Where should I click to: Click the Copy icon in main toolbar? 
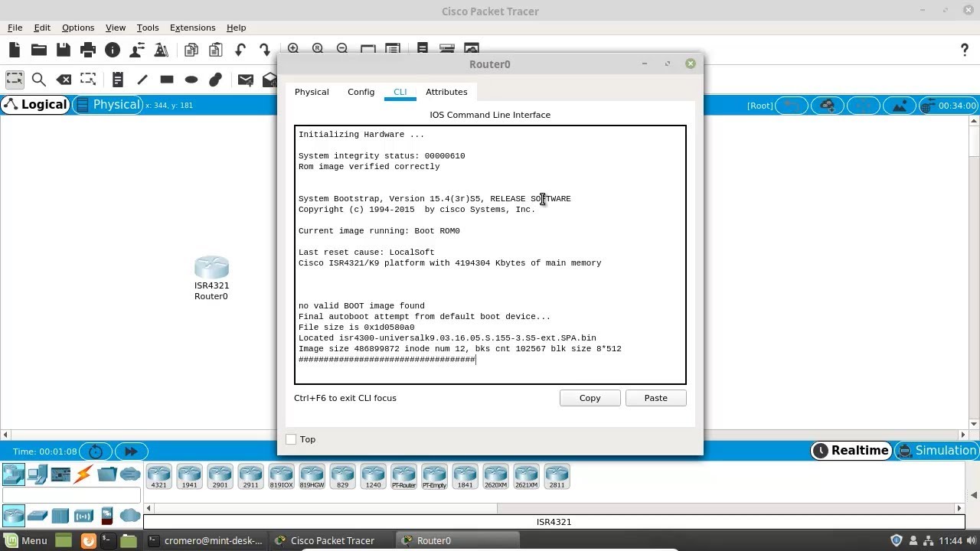[x=191, y=51]
